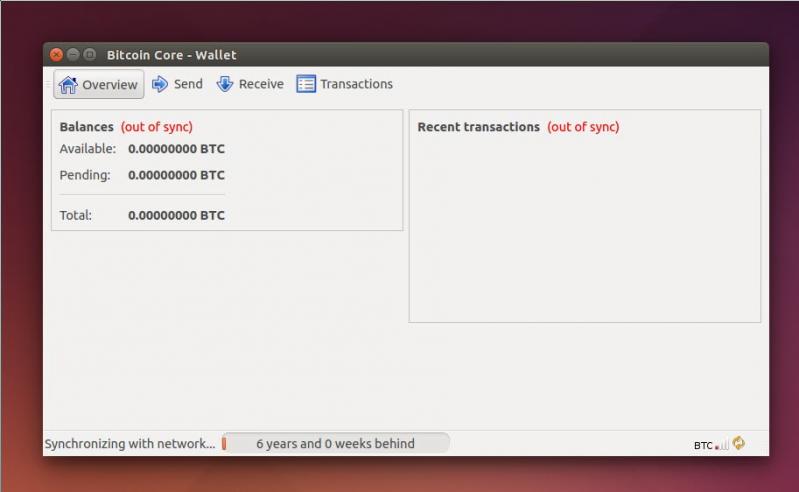Click the 'Synchronizing with network...' status text
Screen dimensions: 799x492
click(x=130, y=443)
